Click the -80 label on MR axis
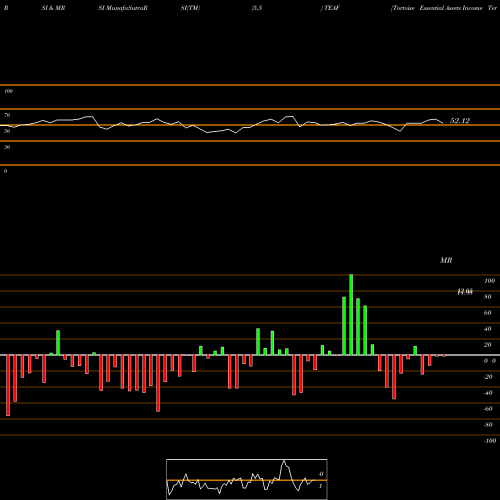The width and height of the screenshot is (500, 500). 488,425
